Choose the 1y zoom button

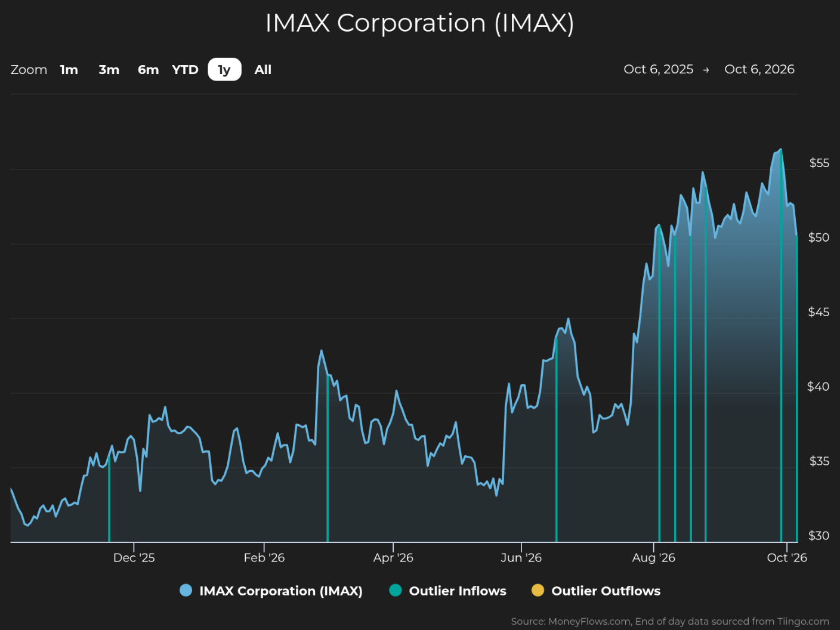(224, 70)
